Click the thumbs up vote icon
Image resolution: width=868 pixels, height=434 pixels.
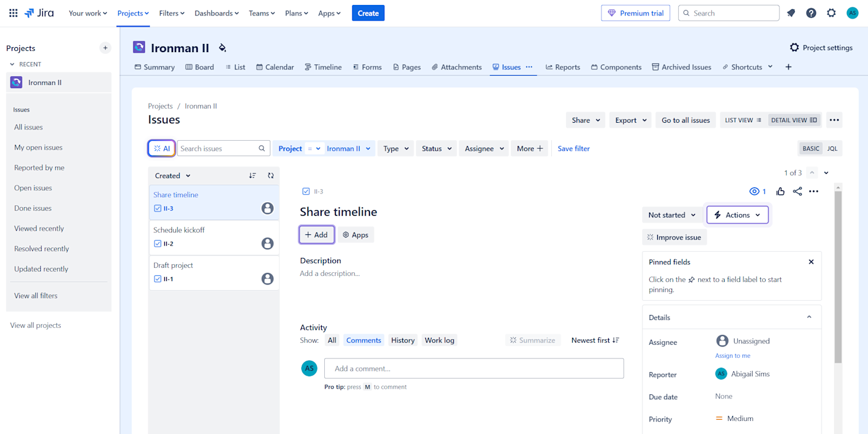pyautogui.click(x=781, y=192)
